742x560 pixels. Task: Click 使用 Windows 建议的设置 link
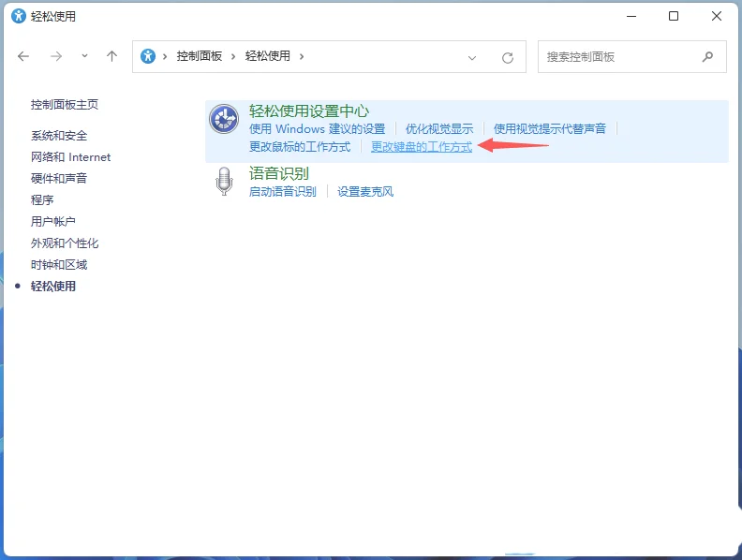click(317, 128)
